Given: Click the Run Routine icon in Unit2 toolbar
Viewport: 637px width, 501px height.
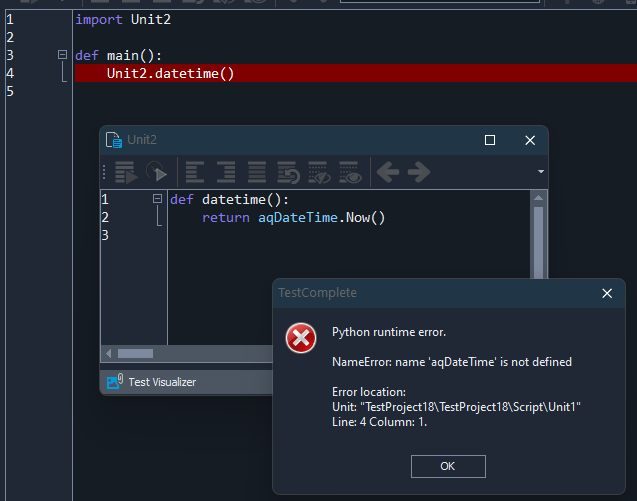Looking at the screenshot, I should (125, 173).
